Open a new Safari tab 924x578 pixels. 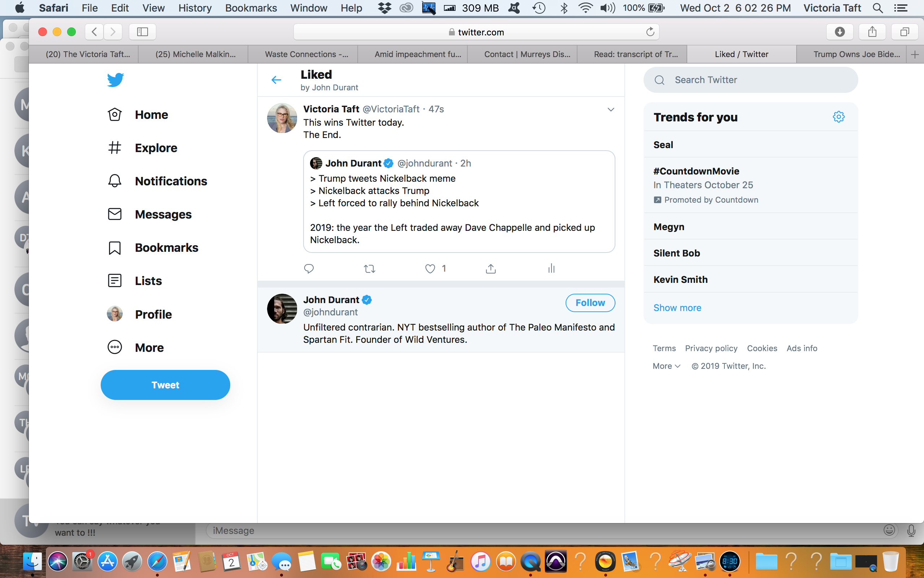(915, 54)
